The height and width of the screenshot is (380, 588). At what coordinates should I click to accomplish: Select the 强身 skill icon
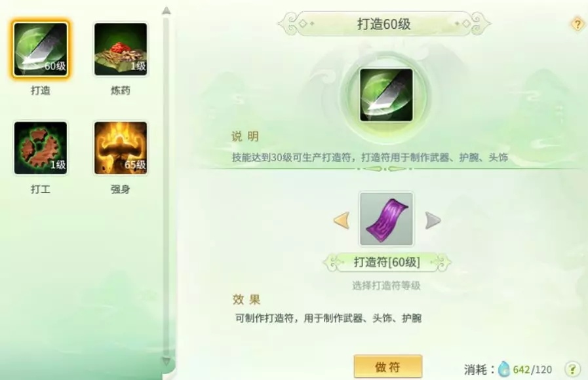coord(121,148)
